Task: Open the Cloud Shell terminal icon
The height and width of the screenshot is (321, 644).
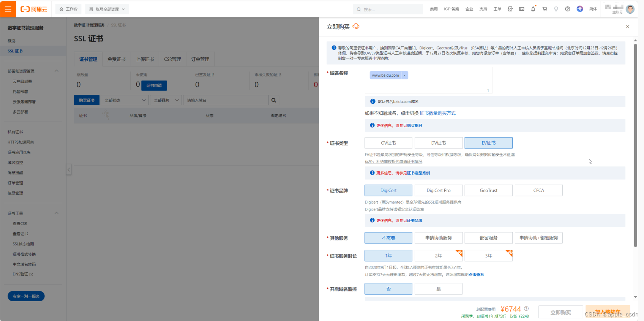Action: point(522,9)
